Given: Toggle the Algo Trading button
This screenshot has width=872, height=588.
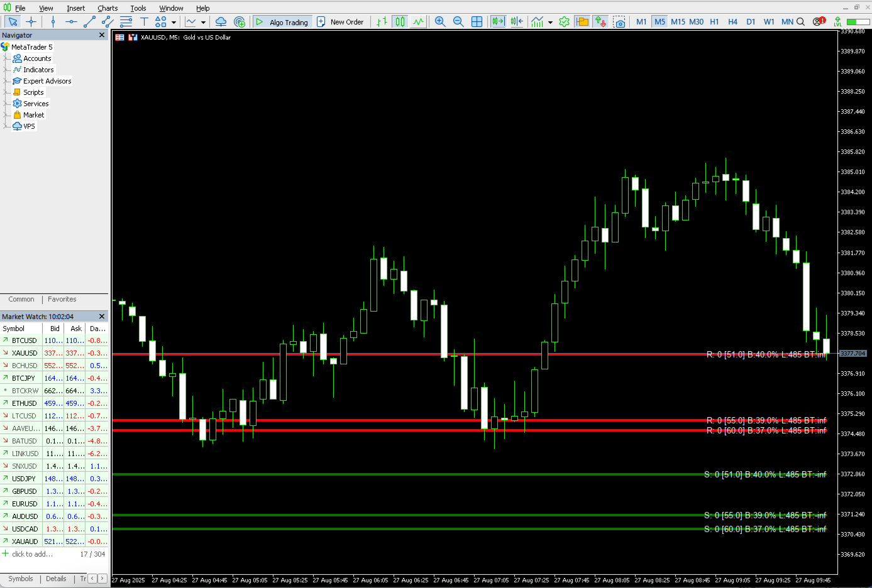Looking at the screenshot, I should [x=282, y=22].
